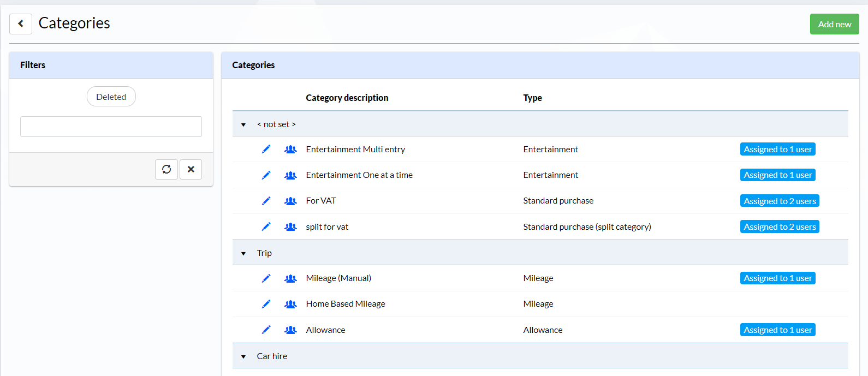The image size is (868, 376).
Task: Edit the split for vat category
Action: pyautogui.click(x=266, y=226)
